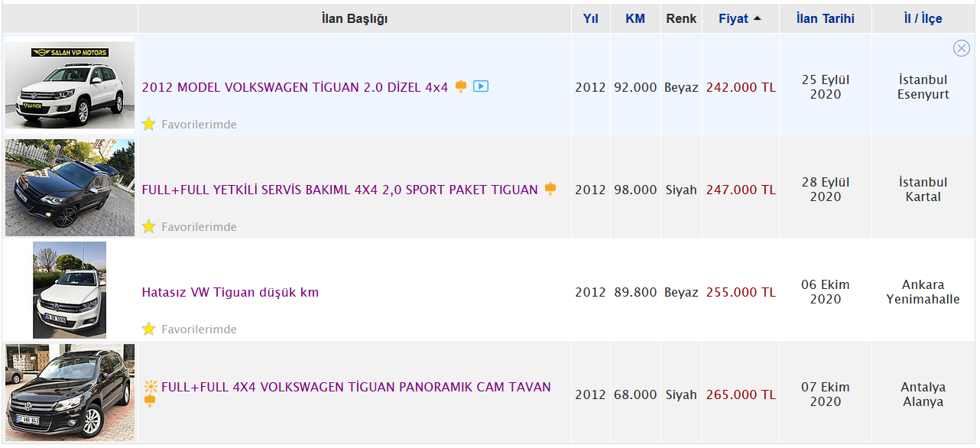The height and width of the screenshot is (448, 980).
Task: Click the video play icon on white Tiguan listing
Action: click(481, 86)
